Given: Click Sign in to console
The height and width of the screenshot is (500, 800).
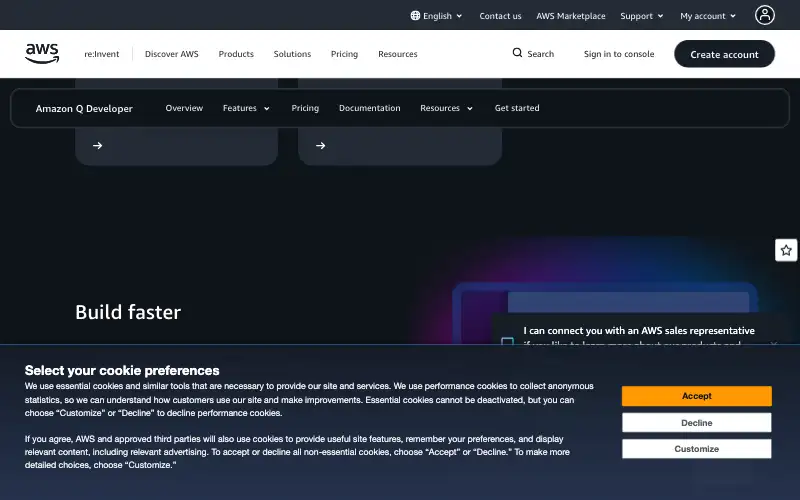Looking at the screenshot, I should (619, 54).
